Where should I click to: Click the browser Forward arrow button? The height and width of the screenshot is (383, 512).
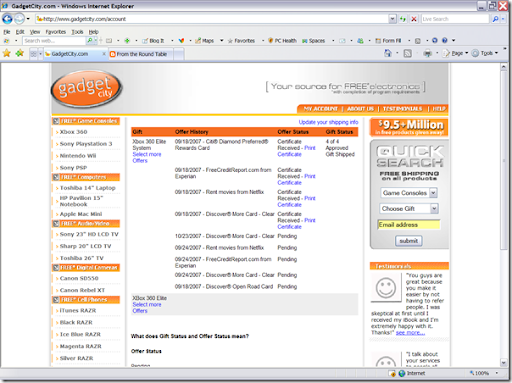point(19,19)
